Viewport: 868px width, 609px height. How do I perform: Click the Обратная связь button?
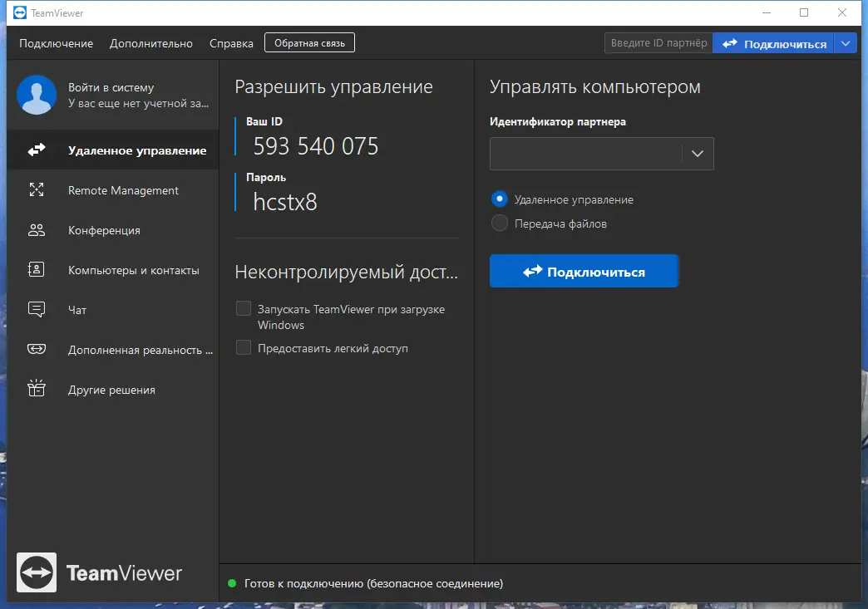pos(309,42)
